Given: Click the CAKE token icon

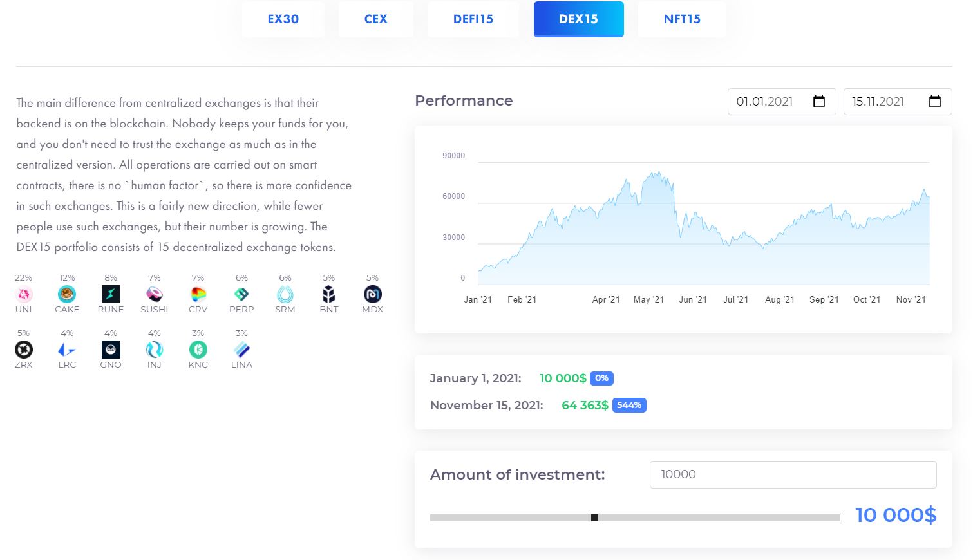Looking at the screenshot, I should coord(67,294).
